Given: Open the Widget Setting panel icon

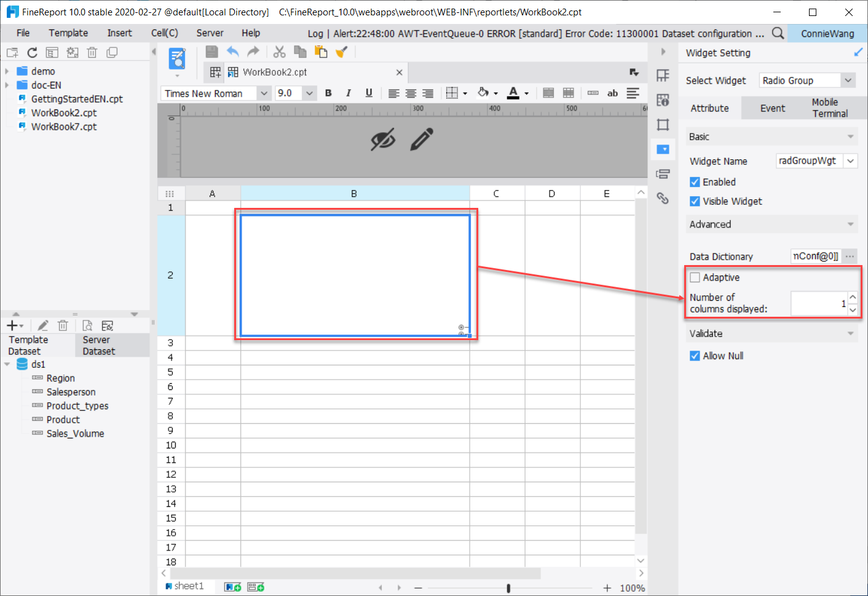Looking at the screenshot, I should tap(663, 149).
